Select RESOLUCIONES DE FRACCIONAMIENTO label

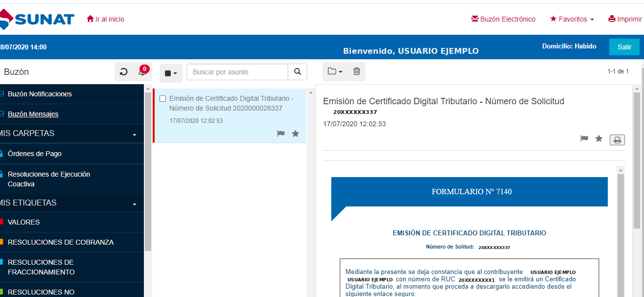(x=41, y=267)
